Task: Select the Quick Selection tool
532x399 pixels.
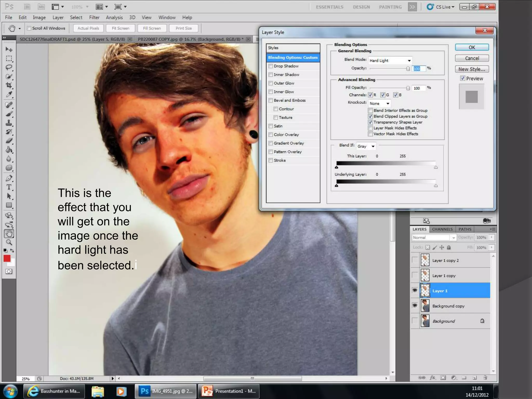Action: pyautogui.click(x=9, y=77)
